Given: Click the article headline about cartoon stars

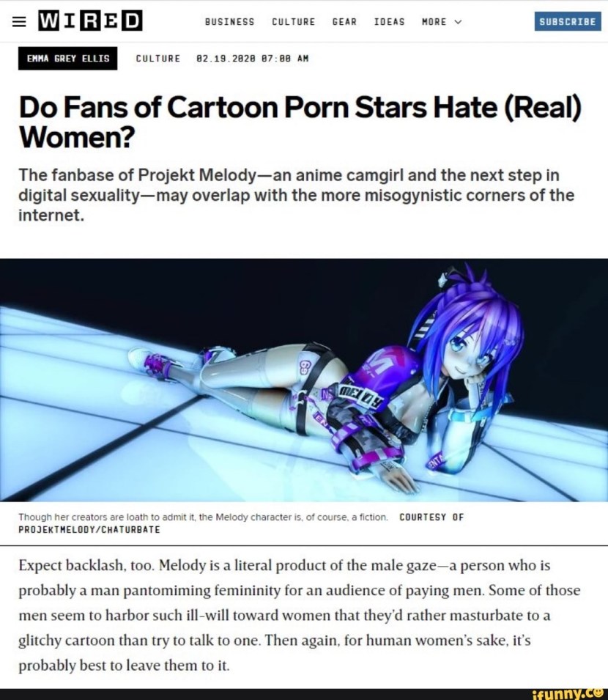Looking at the screenshot, I should (300, 122).
